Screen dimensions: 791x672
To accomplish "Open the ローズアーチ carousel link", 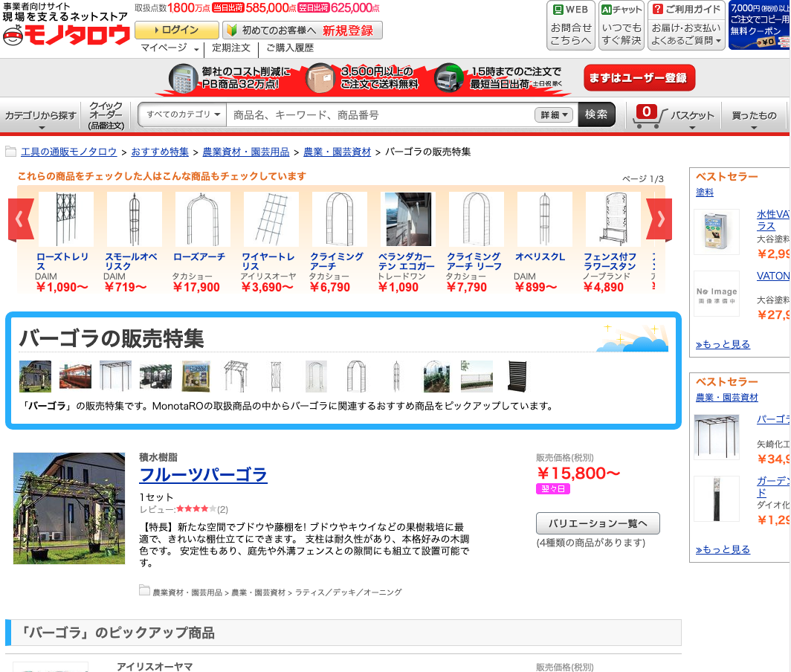I will coord(199,256).
